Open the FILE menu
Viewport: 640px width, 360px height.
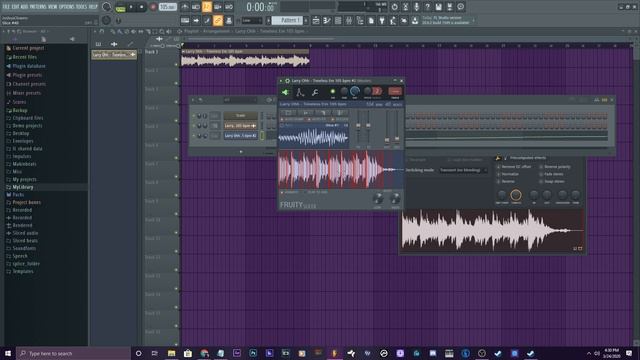pyautogui.click(x=6, y=7)
